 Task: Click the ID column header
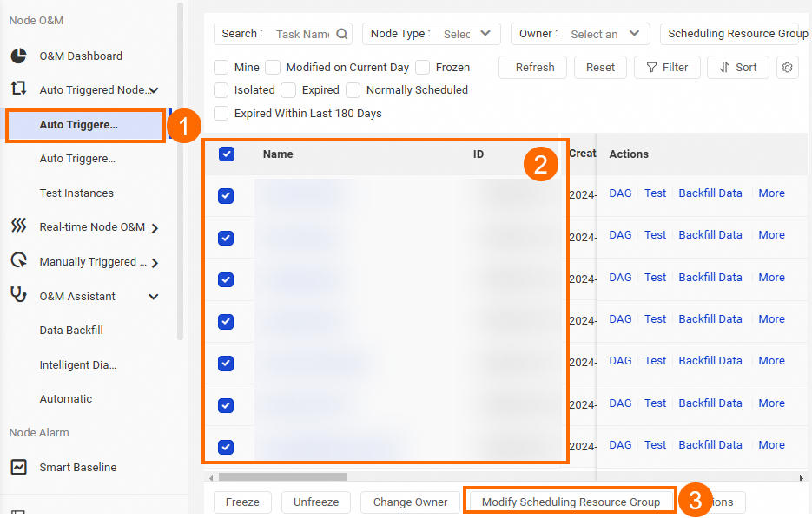pyautogui.click(x=478, y=154)
